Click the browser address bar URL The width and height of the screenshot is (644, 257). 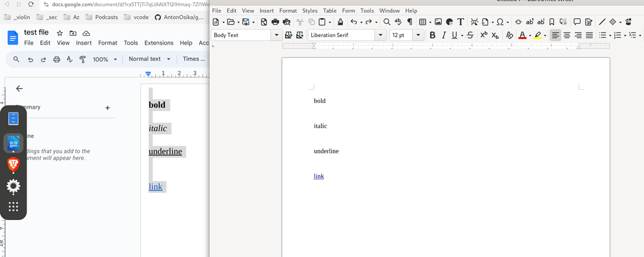131,4
